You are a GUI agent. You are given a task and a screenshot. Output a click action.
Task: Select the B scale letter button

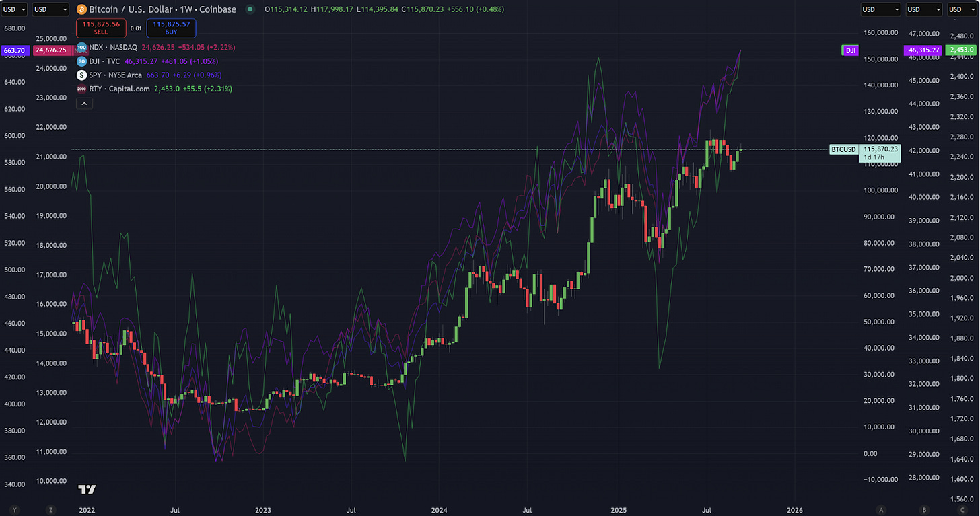pos(924,509)
